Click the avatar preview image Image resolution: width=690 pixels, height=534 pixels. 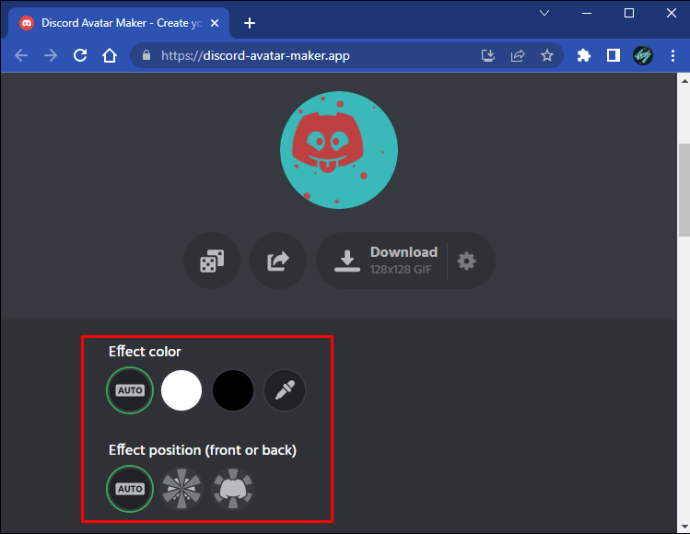point(339,150)
